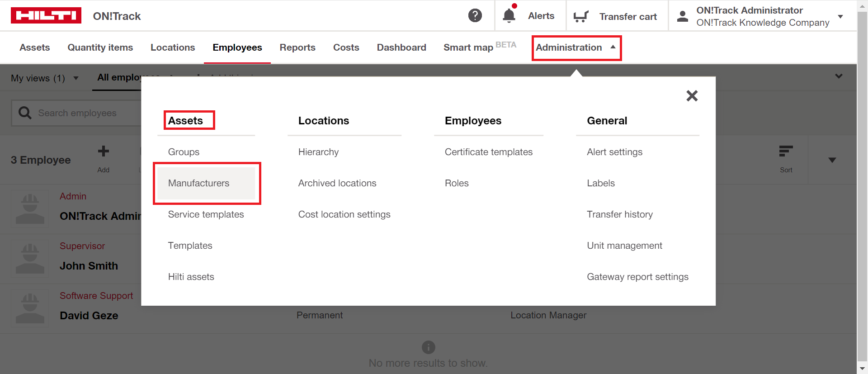868x374 pixels.
Task: Click the scrollbar down arrow
Action: click(863, 369)
